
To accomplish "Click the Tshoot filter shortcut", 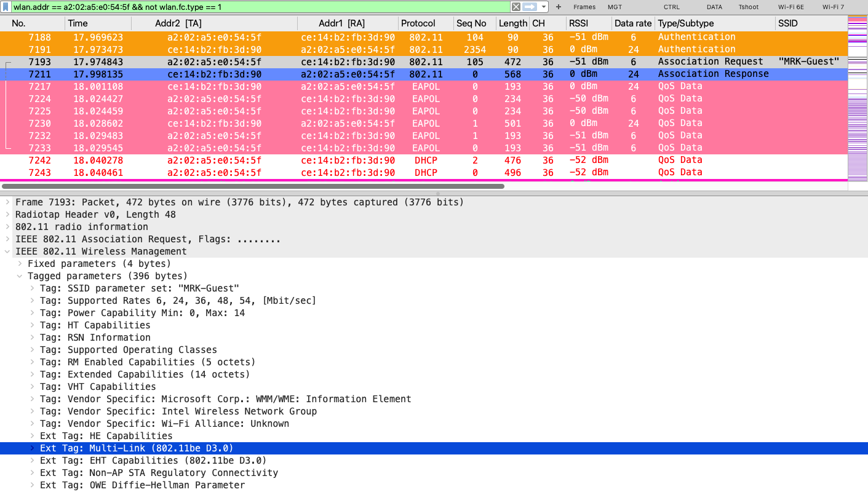I will 749,7.
